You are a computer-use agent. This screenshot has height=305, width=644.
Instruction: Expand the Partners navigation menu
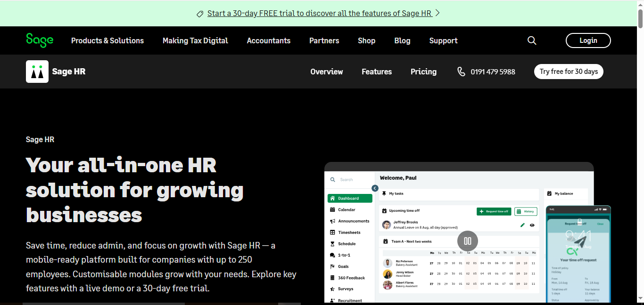point(324,40)
